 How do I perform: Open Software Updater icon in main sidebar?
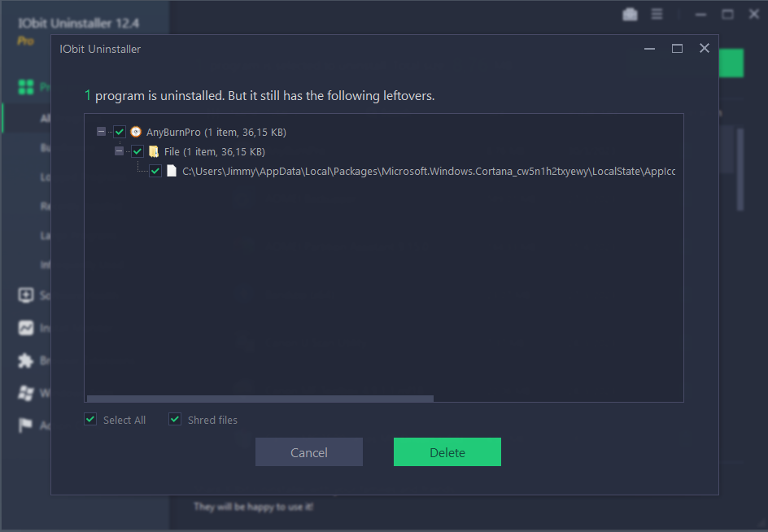coord(26,295)
